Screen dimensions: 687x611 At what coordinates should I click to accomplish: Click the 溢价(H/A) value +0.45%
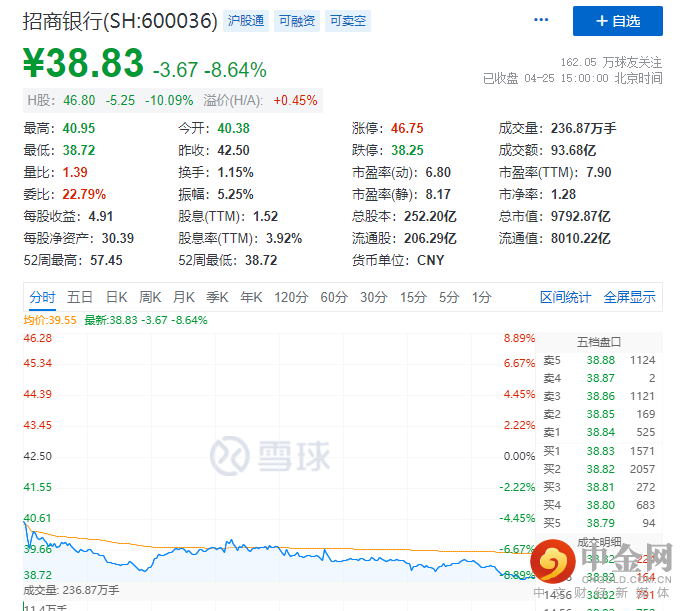(x=295, y=100)
